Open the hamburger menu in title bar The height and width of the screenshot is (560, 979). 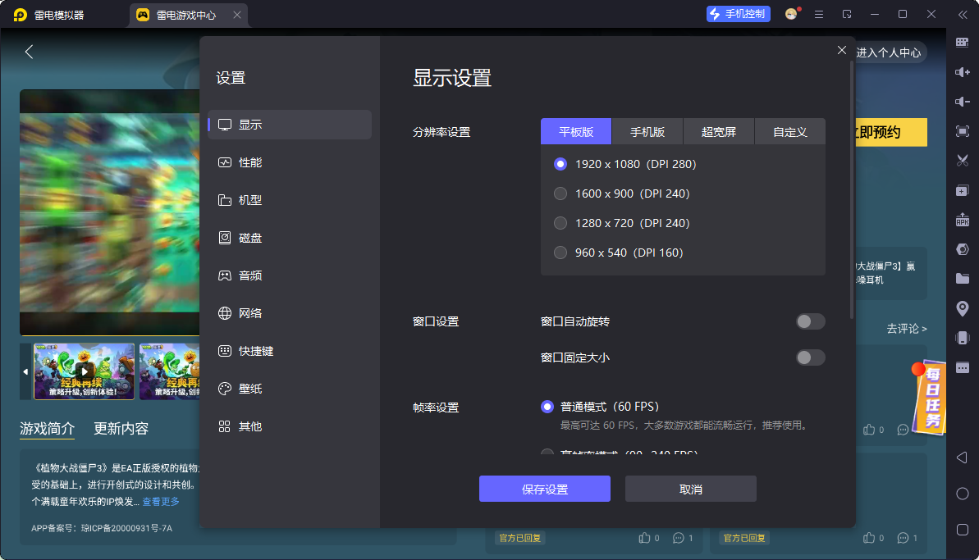[x=818, y=14]
